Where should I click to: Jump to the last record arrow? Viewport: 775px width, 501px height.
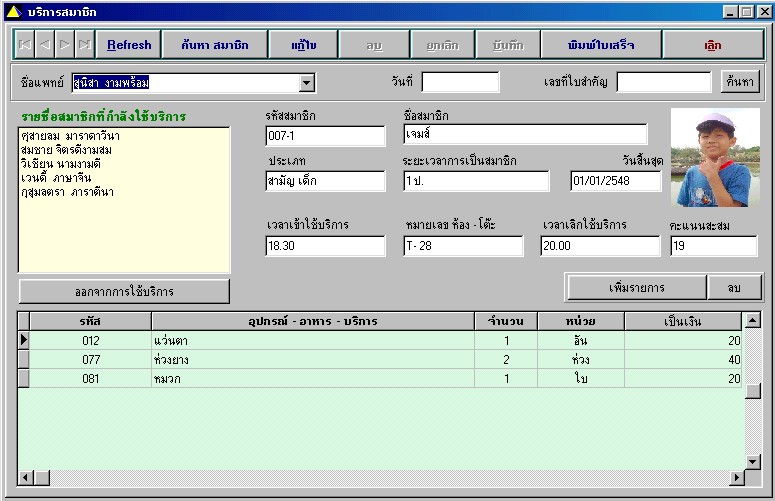(85, 45)
